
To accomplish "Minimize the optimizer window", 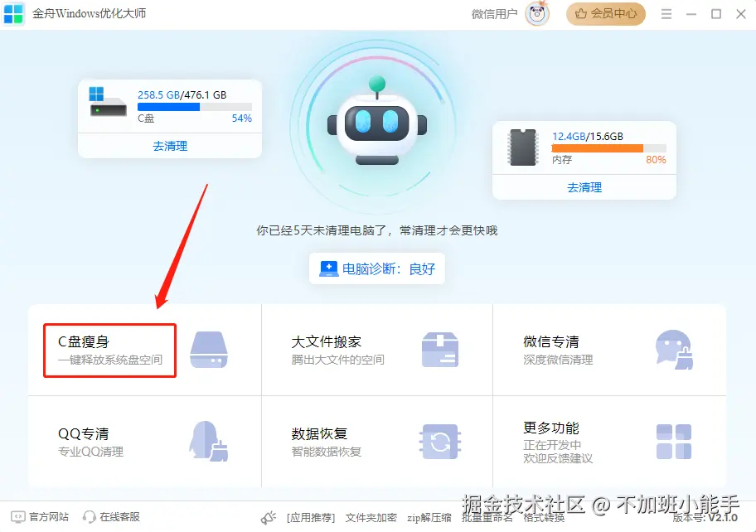I will [691, 14].
